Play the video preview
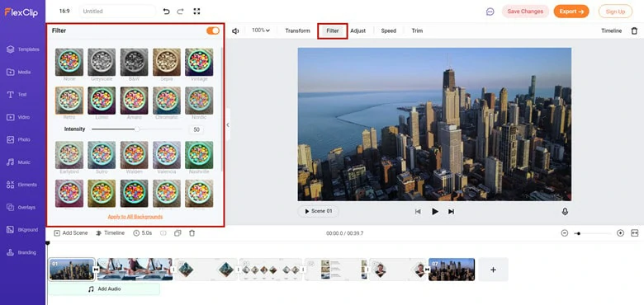 pos(434,212)
